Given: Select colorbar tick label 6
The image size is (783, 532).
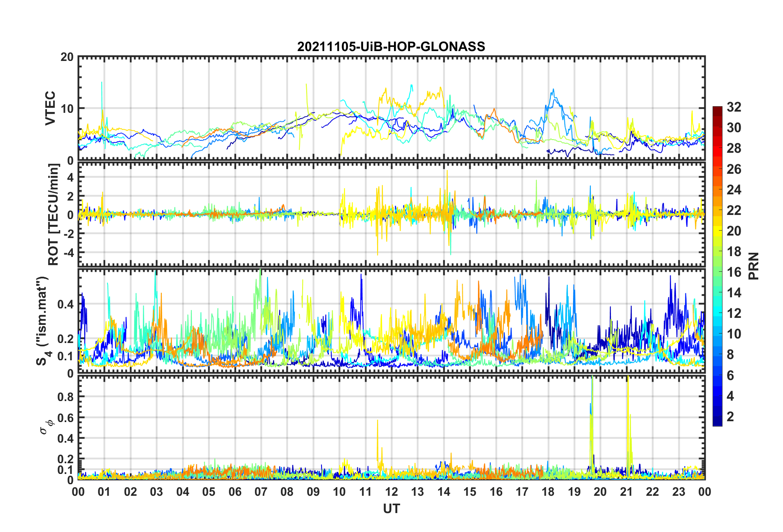Looking at the screenshot, I should (x=730, y=375).
